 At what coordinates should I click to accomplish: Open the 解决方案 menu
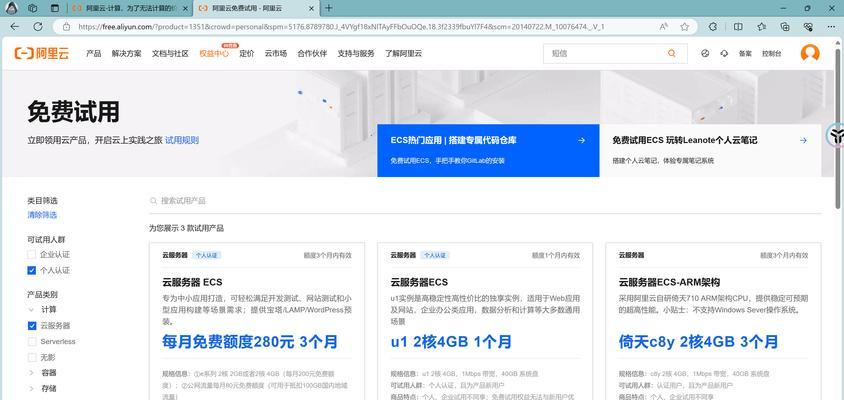[x=126, y=53]
